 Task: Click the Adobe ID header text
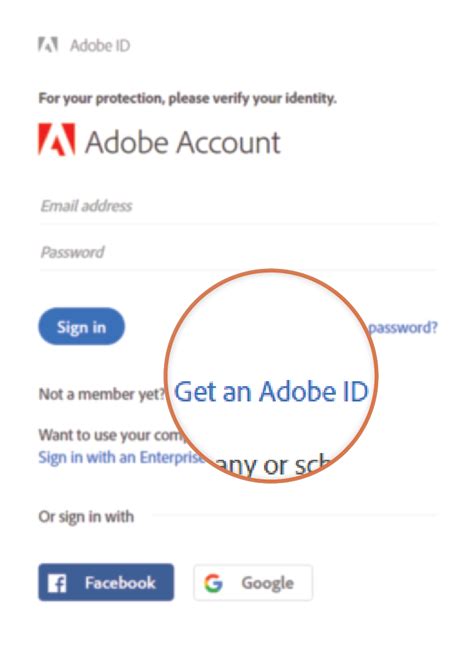(100, 45)
